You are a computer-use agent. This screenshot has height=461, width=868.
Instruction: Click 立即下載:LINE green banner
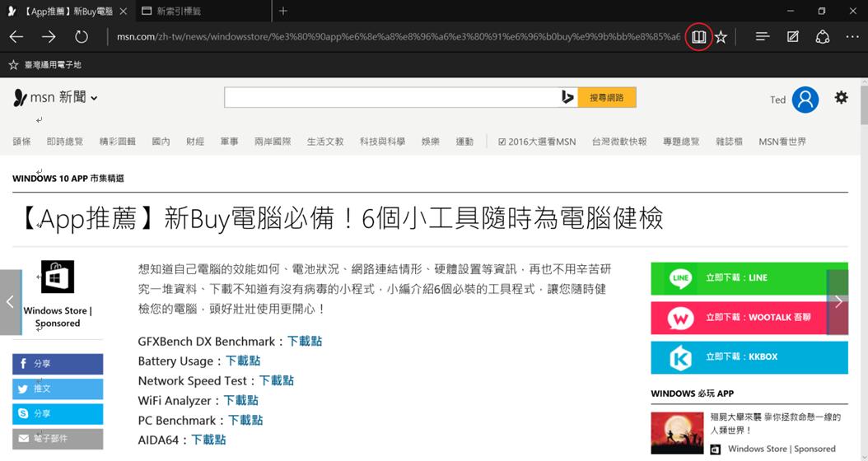[x=749, y=278]
